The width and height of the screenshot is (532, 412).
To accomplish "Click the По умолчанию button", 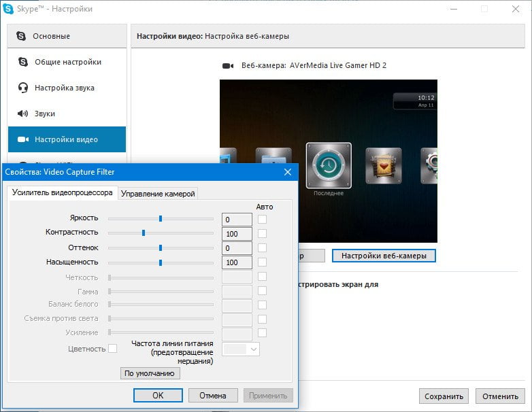I will click(x=150, y=373).
